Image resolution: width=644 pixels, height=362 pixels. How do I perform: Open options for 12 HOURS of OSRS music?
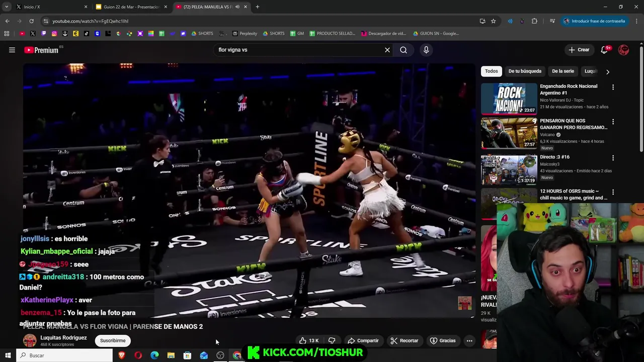point(613,192)
